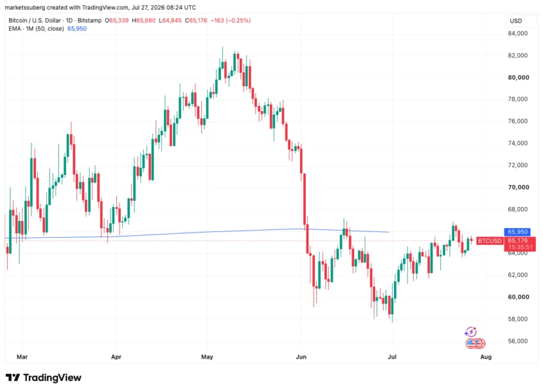Open the US flag economic event marker
This screenshot has width=543, height=392.
click(x=471, y=344)
